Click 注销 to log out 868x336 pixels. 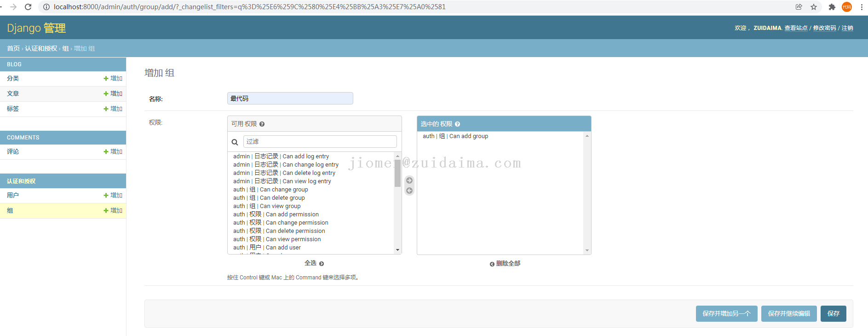pyautogui.click(x=847, y=28)
